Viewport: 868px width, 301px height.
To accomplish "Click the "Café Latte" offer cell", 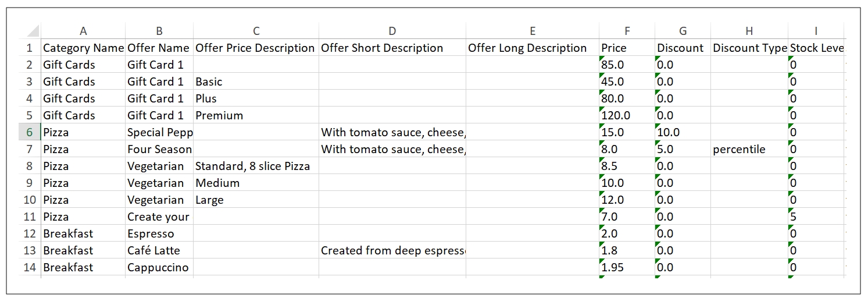I will (159, 250).
